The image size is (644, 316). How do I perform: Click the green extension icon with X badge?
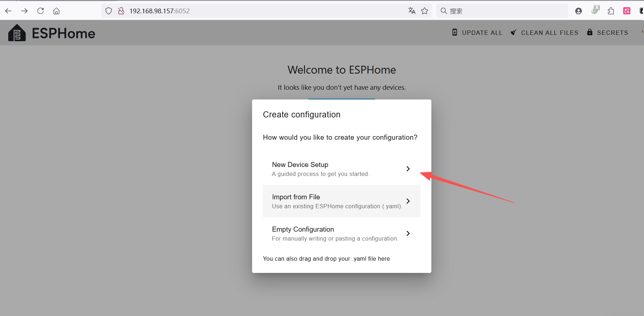tap(595, 10)
